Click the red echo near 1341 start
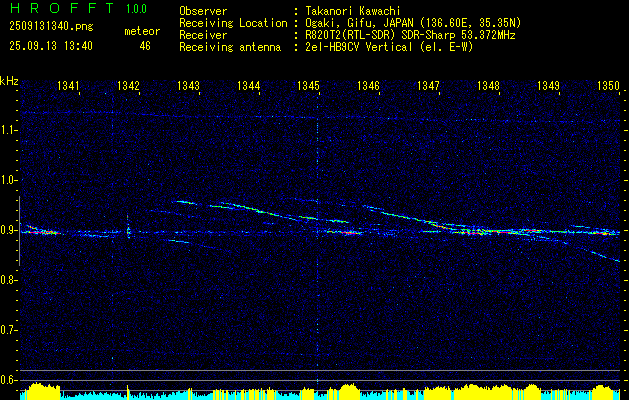Screen dimensions: 629x400 tap(42, 231)
